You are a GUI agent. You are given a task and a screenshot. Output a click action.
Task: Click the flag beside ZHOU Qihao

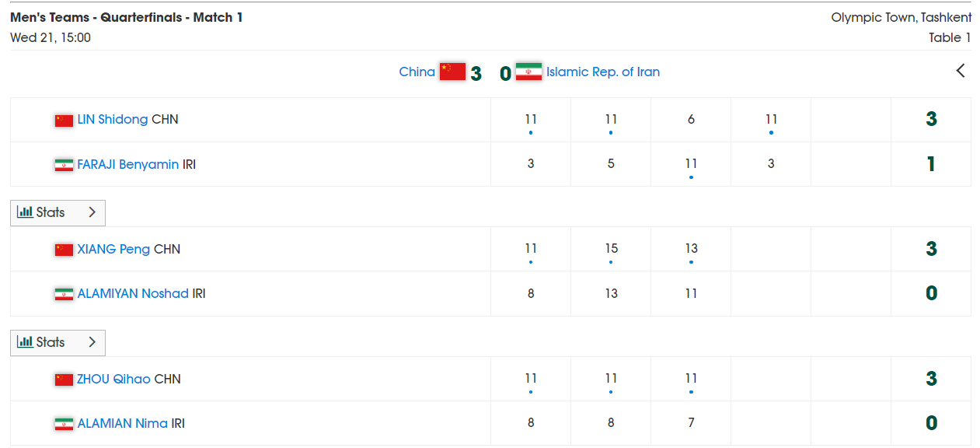click(64, 380)
